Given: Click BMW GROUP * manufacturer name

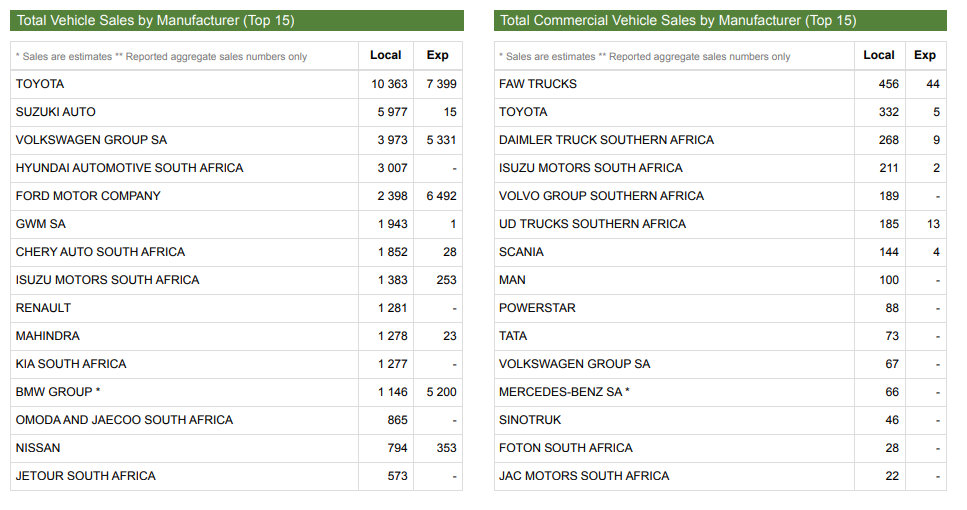Looking at the screenshot, I should click(x=58, y=392).
